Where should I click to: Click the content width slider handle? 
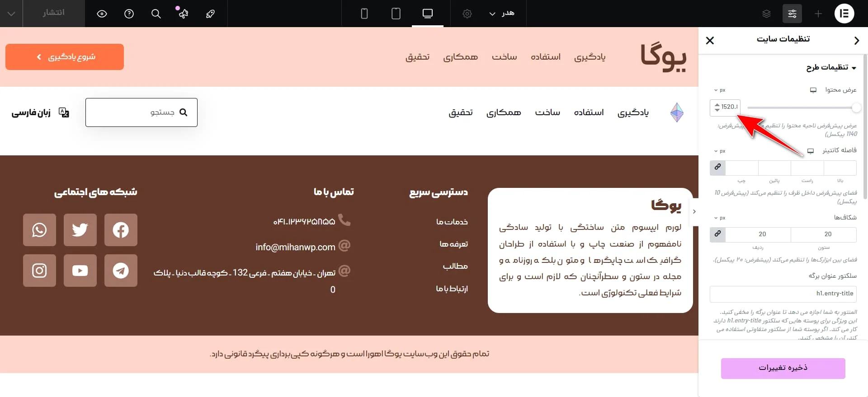[856, 107]
